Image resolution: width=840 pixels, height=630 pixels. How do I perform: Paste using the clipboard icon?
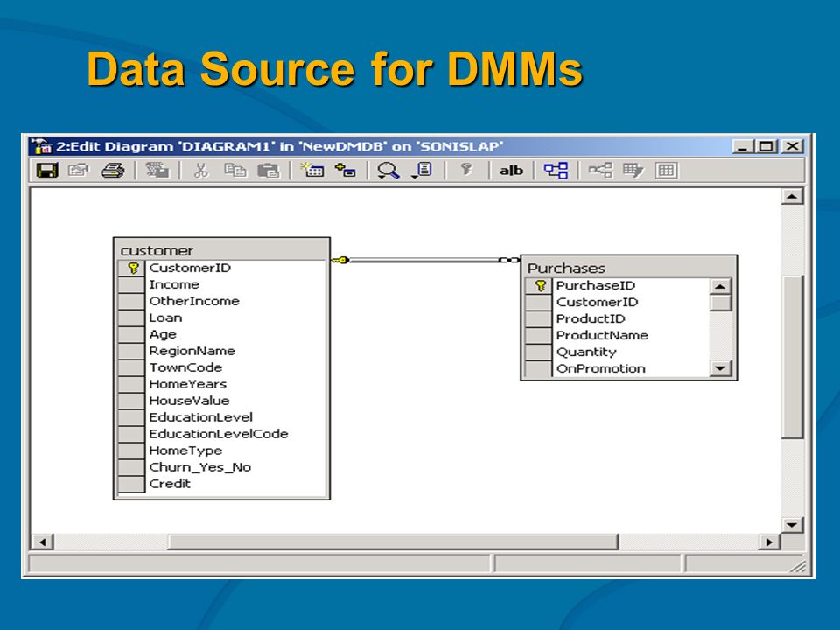[269, 171]
